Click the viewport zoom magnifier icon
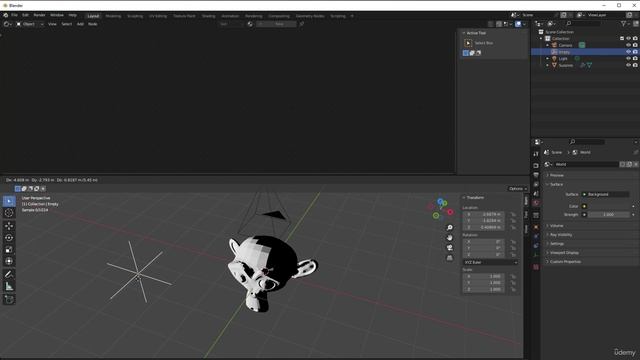Image resolution: width=640 pixels, height=360 pixels. click(449, 228)
